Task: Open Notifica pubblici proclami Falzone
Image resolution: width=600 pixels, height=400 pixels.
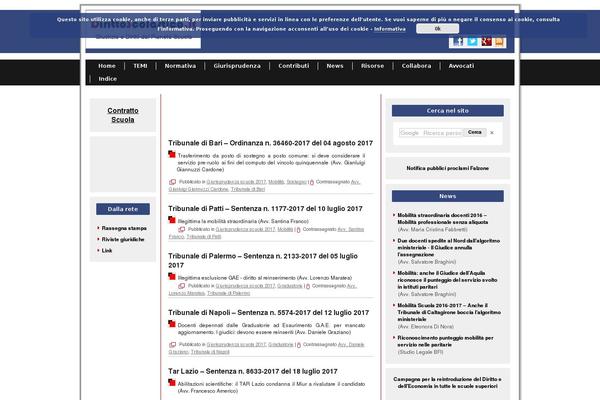Action: (447, 168)
